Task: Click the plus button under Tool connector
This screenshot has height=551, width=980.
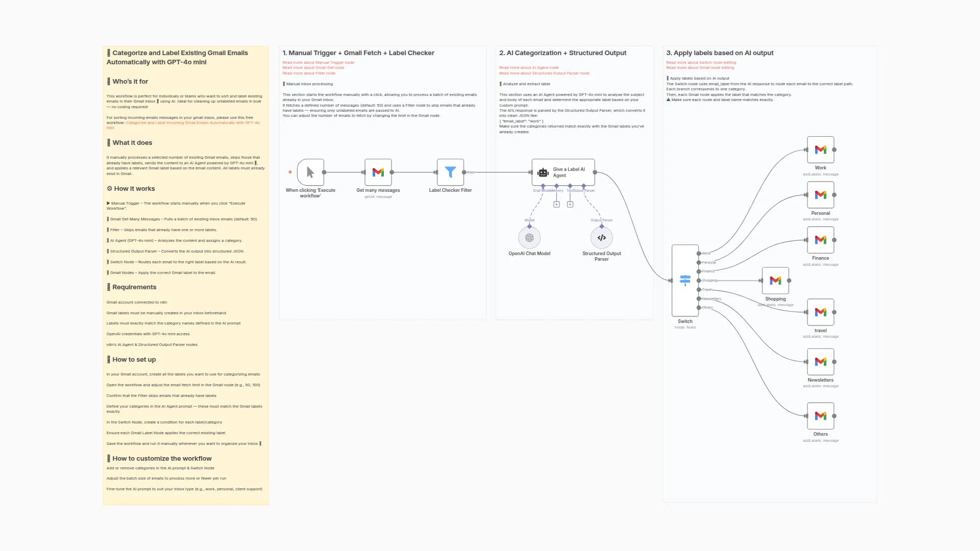Action: tap(570, 205)
